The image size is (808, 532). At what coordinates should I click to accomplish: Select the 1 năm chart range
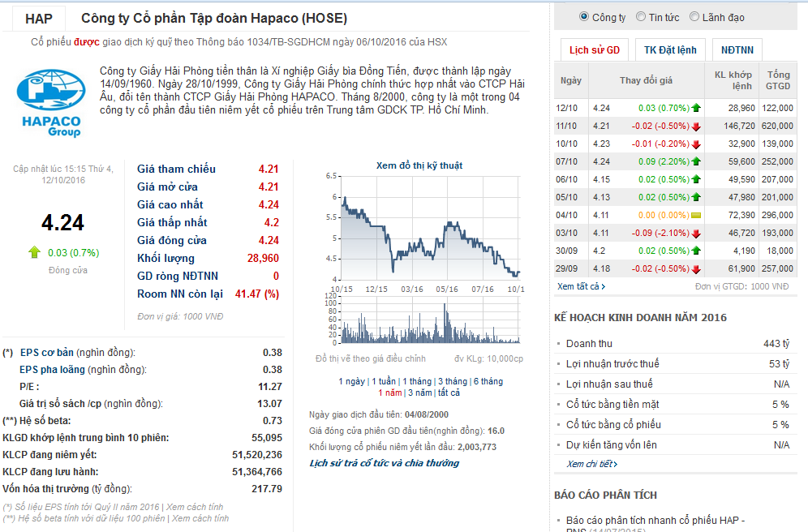coord(389,393)
